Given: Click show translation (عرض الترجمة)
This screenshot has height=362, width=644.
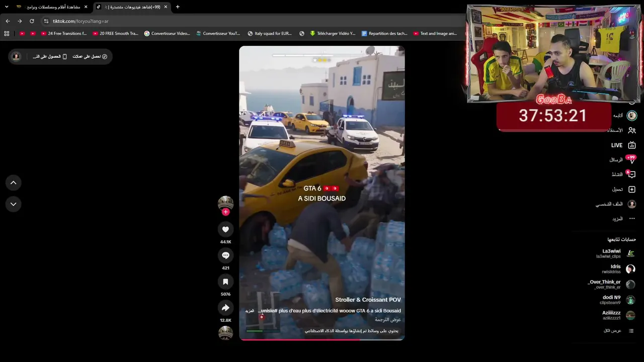Looking at the screenshot, I should 388,320.
